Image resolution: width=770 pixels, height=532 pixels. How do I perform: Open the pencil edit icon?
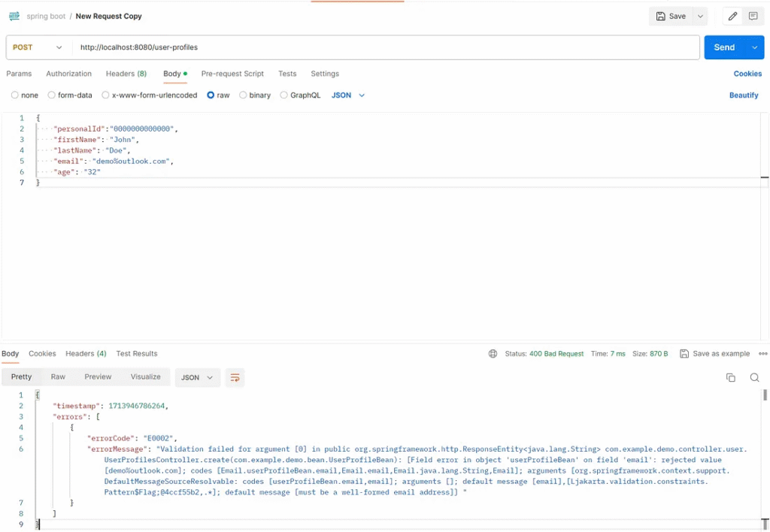[732, 17]
